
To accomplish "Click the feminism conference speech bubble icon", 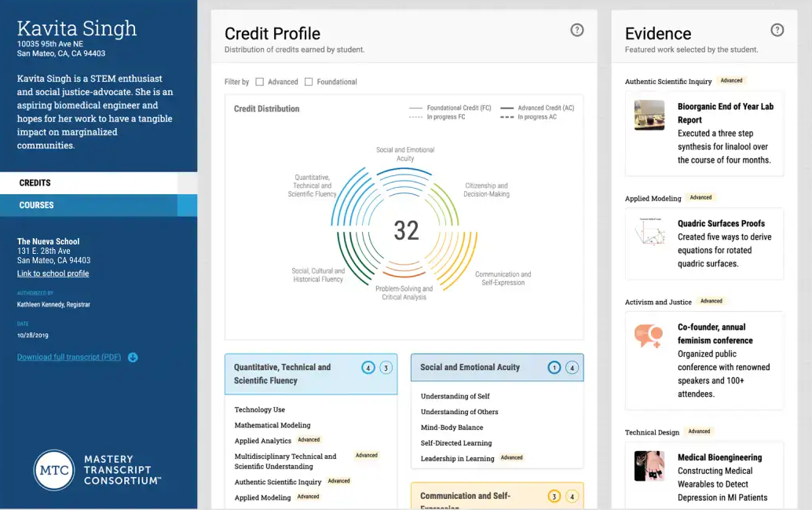I will [x=649, y=336].
